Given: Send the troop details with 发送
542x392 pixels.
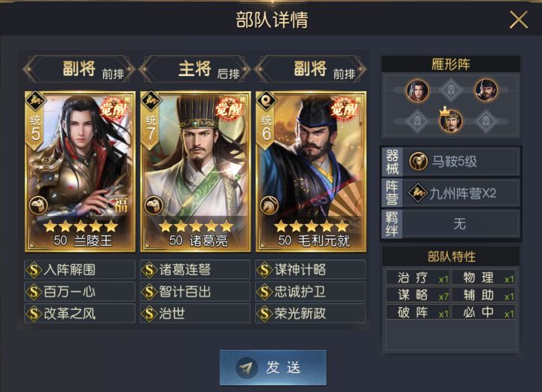Looking at the screenshot, I should [x=273, y=367].
